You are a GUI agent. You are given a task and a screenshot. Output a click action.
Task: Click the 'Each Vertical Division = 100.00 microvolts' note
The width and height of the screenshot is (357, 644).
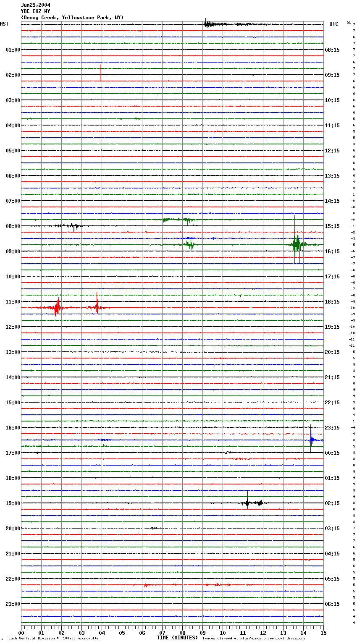click(53, 638)
